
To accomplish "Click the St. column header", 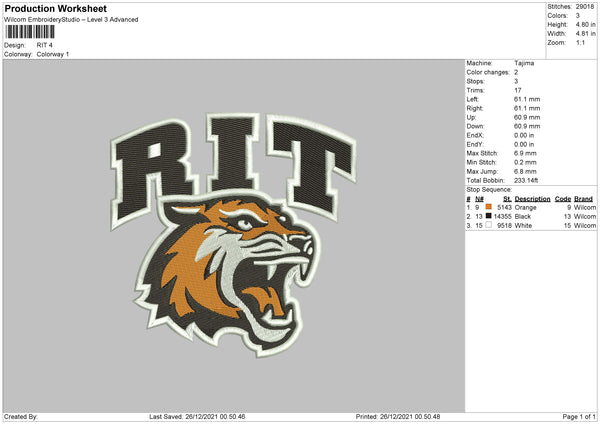I will pos(507,199).
